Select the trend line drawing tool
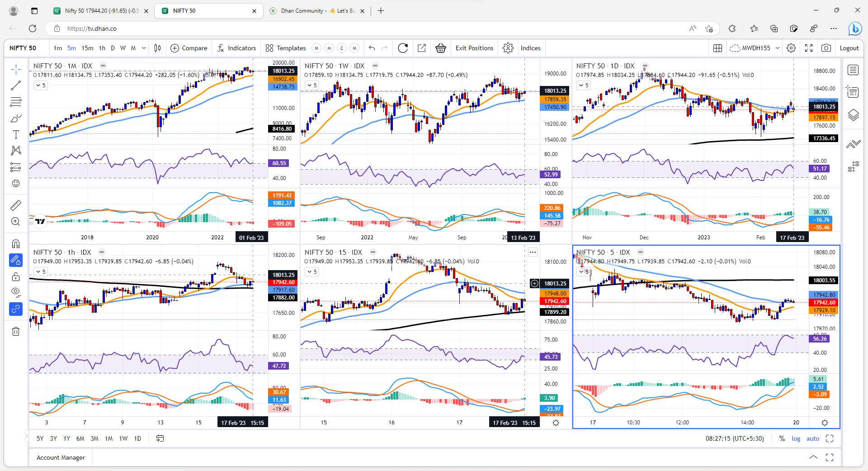Image resolution: width=868 pixels, height=471 pixels. (x=16, y=86)
